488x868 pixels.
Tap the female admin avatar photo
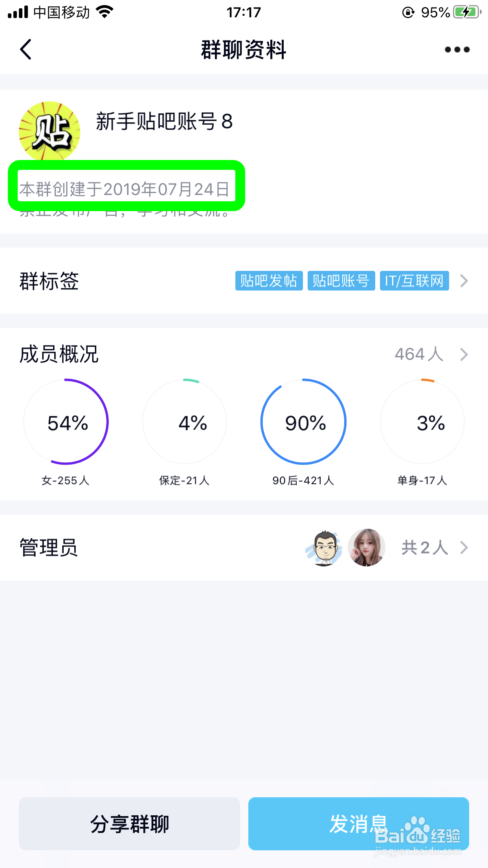366,548
